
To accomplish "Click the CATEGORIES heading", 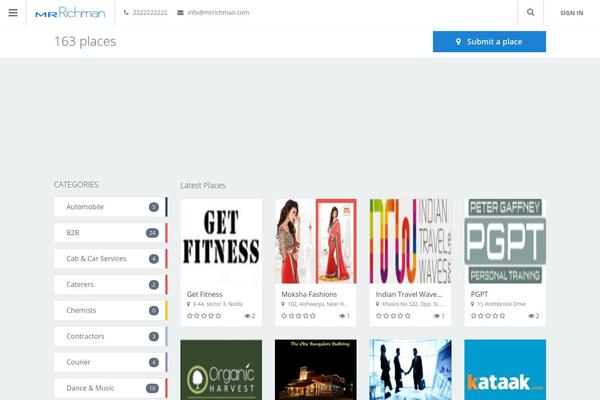I will [76, 184].
